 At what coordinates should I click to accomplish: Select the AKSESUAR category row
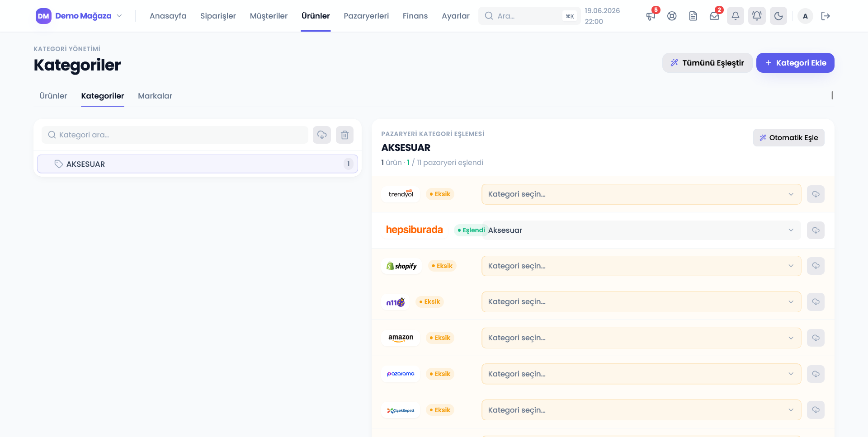198,164
